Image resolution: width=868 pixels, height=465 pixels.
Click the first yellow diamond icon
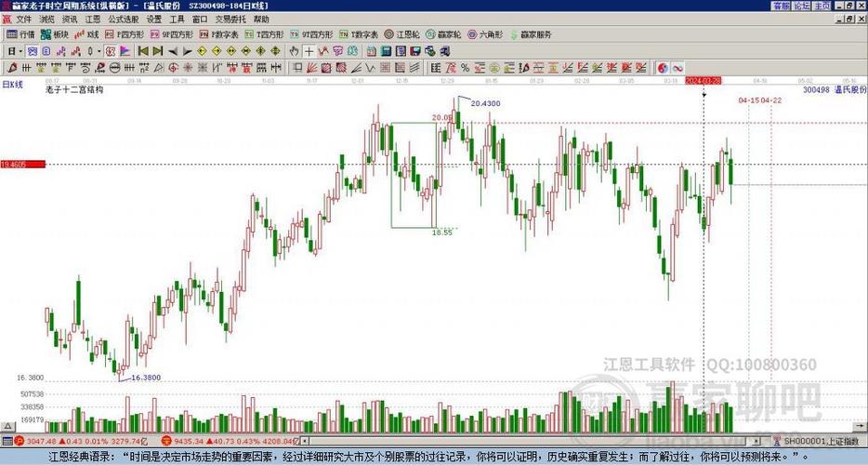click(202, 51)
